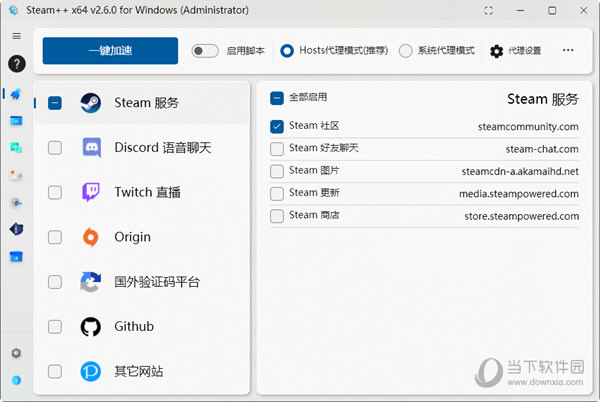Select the Steam 服务 list item
Screen dimensions: 600x402
pyautogui.click(x=142, y=103)
